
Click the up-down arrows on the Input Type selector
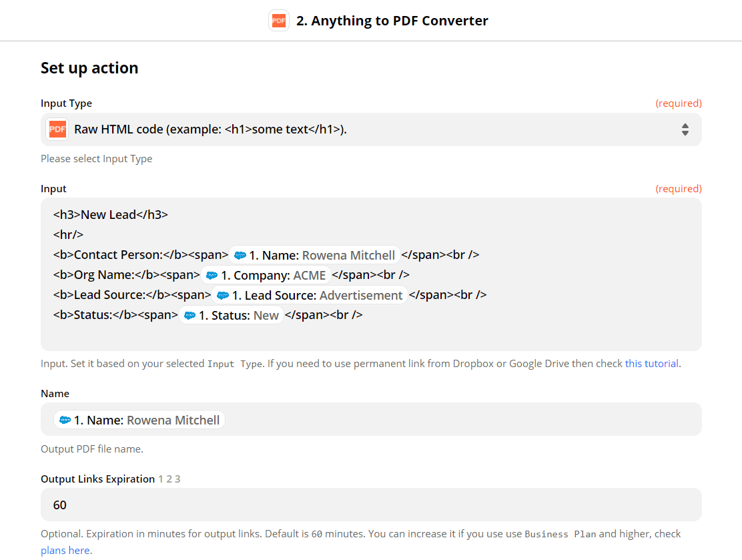click(x=685, y=129)
